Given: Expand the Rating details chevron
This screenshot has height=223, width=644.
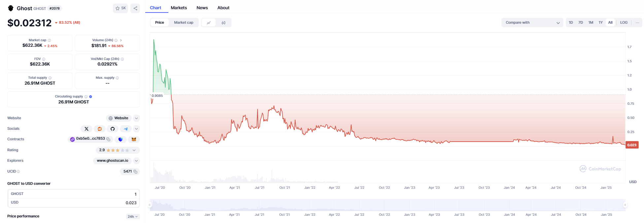Looking at the screenshot, I should point(134,150).
